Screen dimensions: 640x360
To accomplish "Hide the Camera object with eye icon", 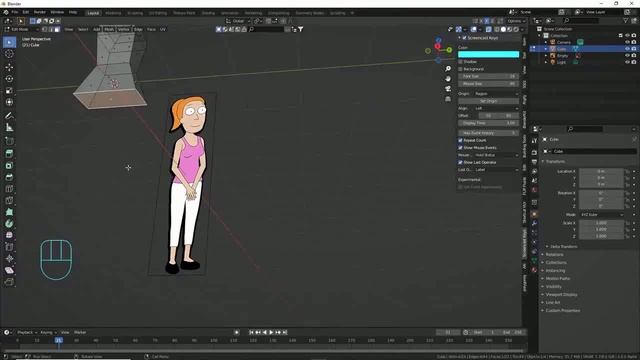I will pos(627,42).
